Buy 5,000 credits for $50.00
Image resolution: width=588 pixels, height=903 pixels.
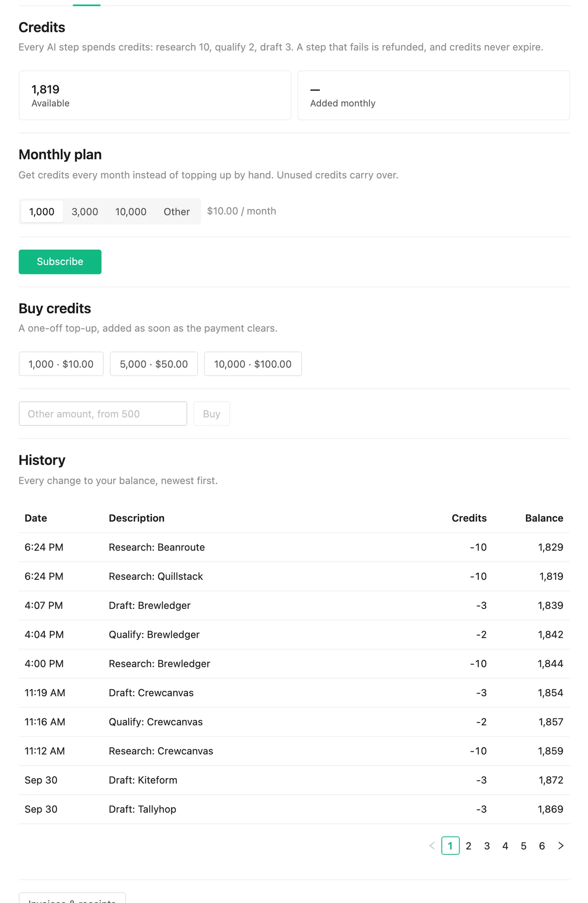pyautogui.click(x=154, y=364)
